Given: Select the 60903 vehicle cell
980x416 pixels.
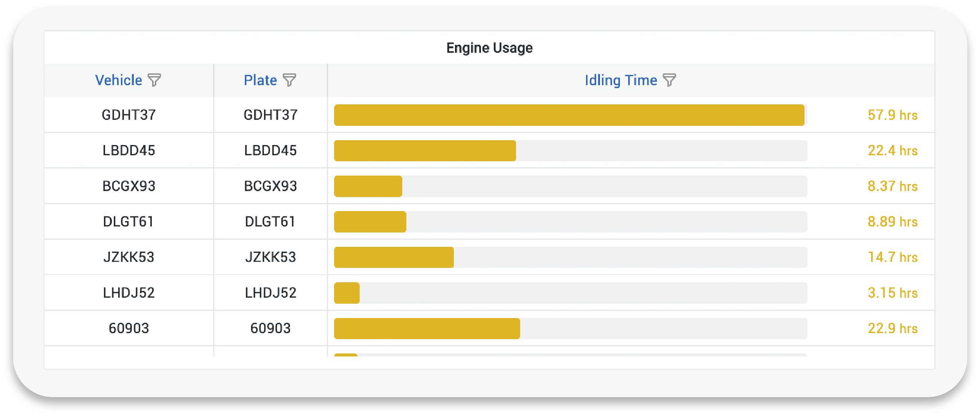Looking at the screenshot, I should [128, 328].
